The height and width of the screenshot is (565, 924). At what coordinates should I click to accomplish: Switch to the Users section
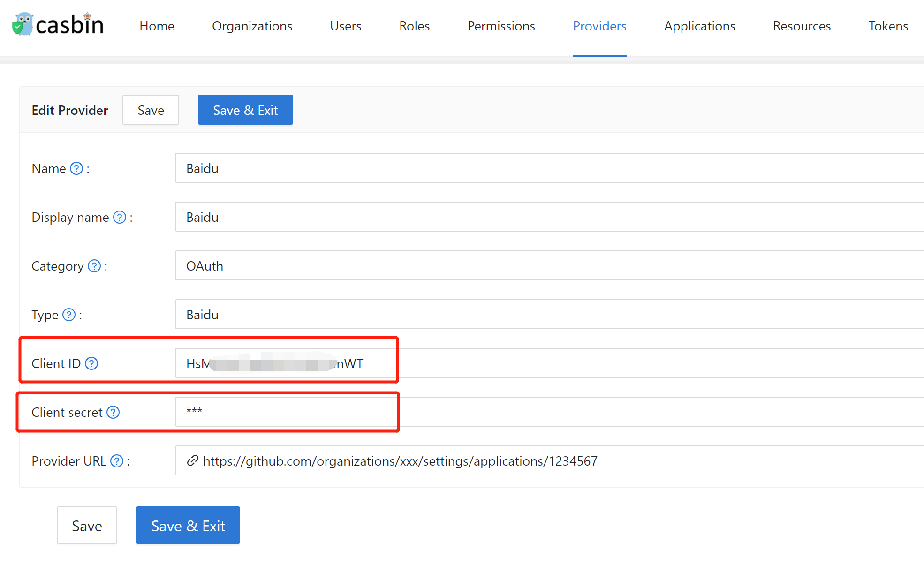345,26
